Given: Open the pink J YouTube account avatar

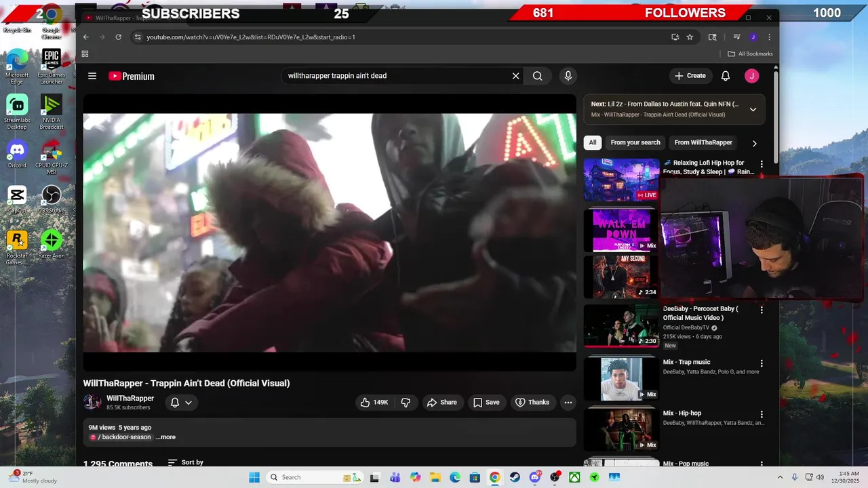Looking at the screenshot, I should click(751, 76).
